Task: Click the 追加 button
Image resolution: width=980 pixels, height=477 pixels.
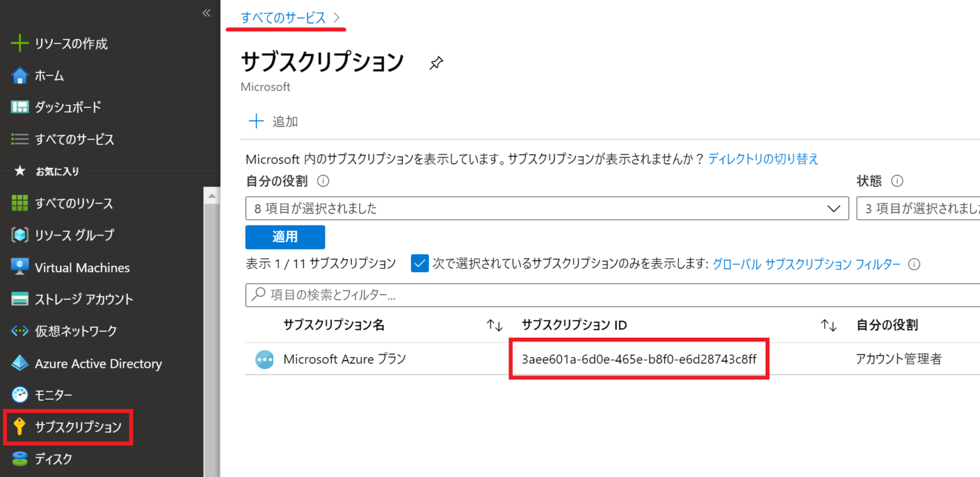Action: pyautogui.click(x=273, y=121)
